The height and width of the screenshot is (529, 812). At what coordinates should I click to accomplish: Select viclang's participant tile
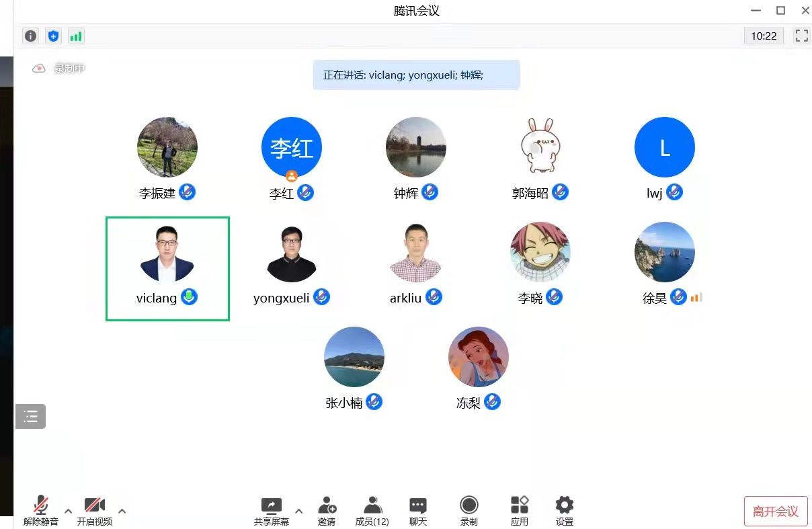pyautogui.click(x=167, y=268)
